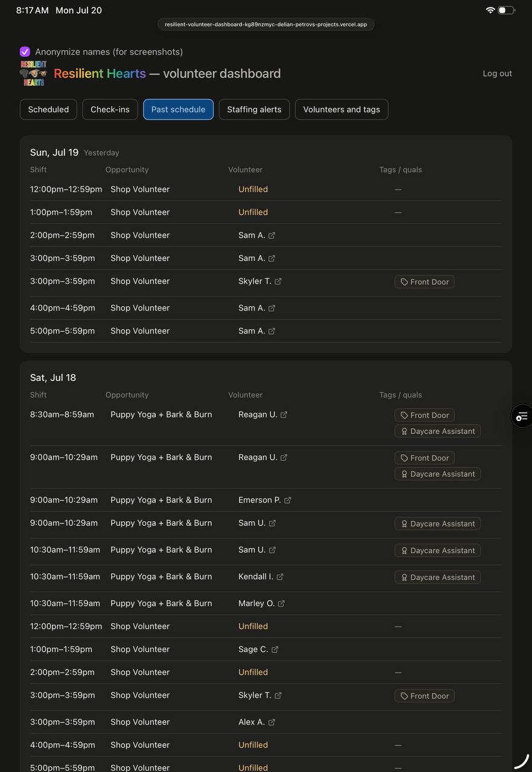Open external link icon for Sam A. 5:00pm shift on Sunday
Screen dimensions: 532x772
pos(271,331)
